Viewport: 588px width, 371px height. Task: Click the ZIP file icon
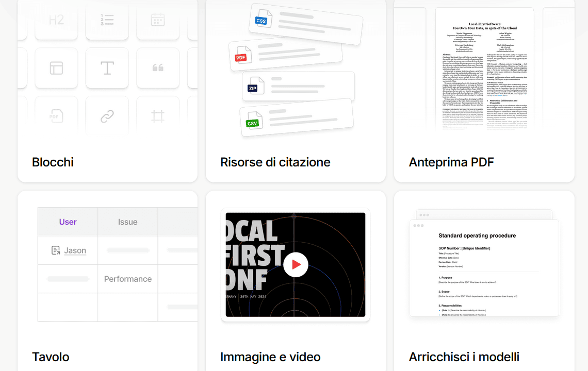(255, 85)
